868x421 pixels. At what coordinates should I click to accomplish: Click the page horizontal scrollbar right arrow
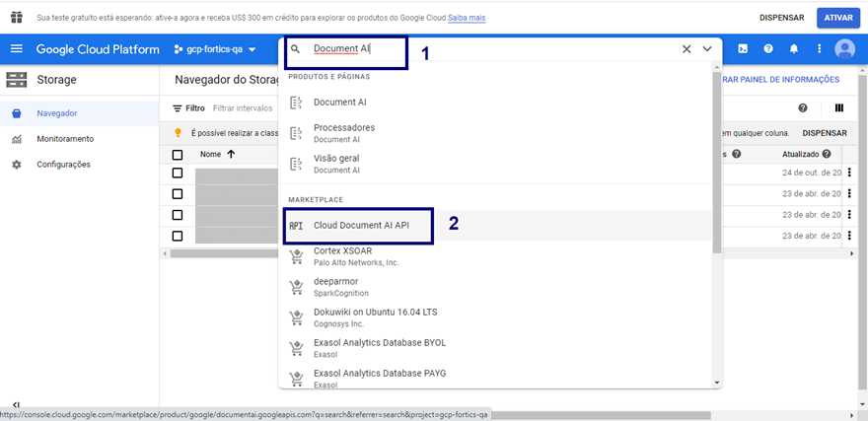click(852, 415)
